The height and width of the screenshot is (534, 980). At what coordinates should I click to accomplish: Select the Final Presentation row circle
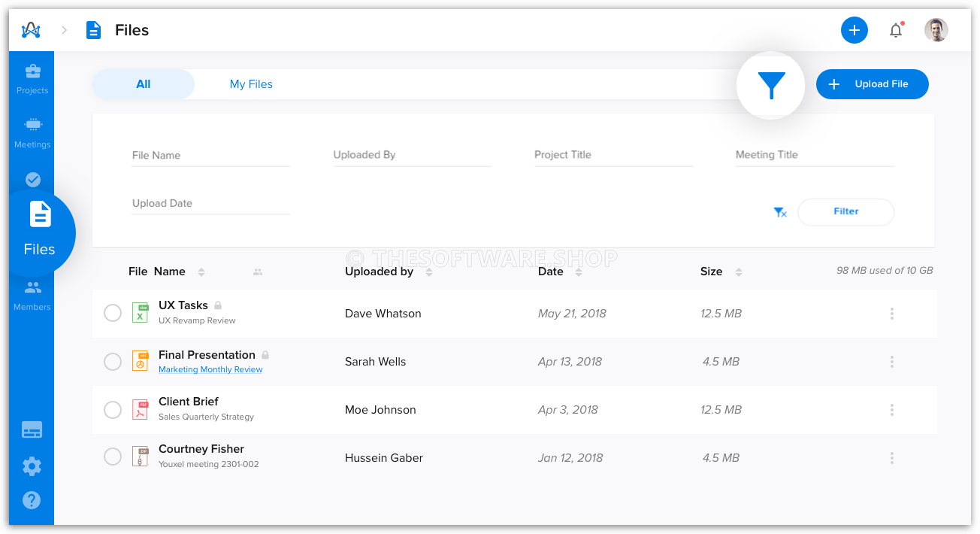pos(113,361)
